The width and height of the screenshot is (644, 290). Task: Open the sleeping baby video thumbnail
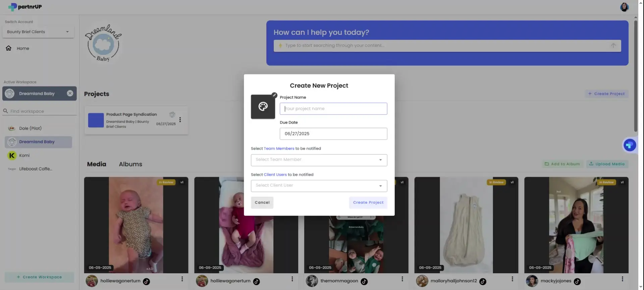click(x=136, y=225)
